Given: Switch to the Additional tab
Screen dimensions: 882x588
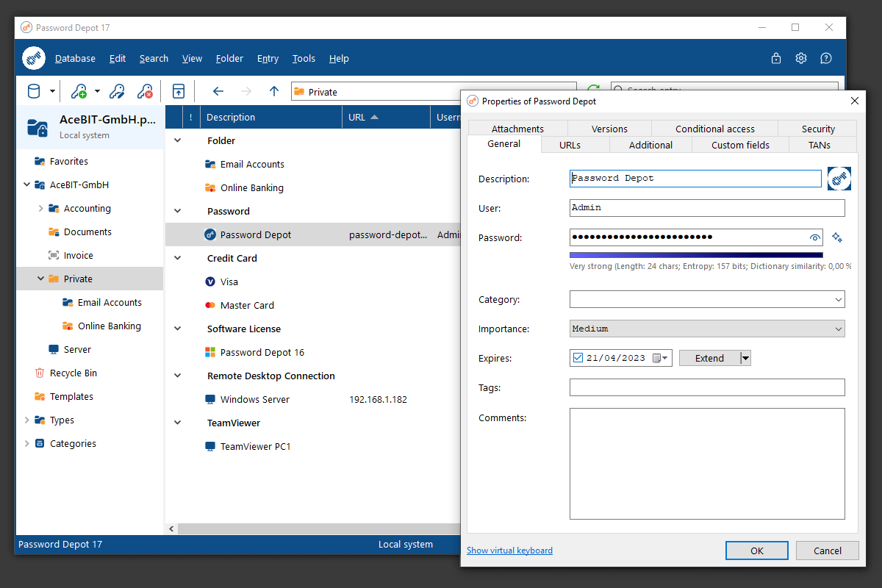Looking at the screenshot, I should [650, 145].
